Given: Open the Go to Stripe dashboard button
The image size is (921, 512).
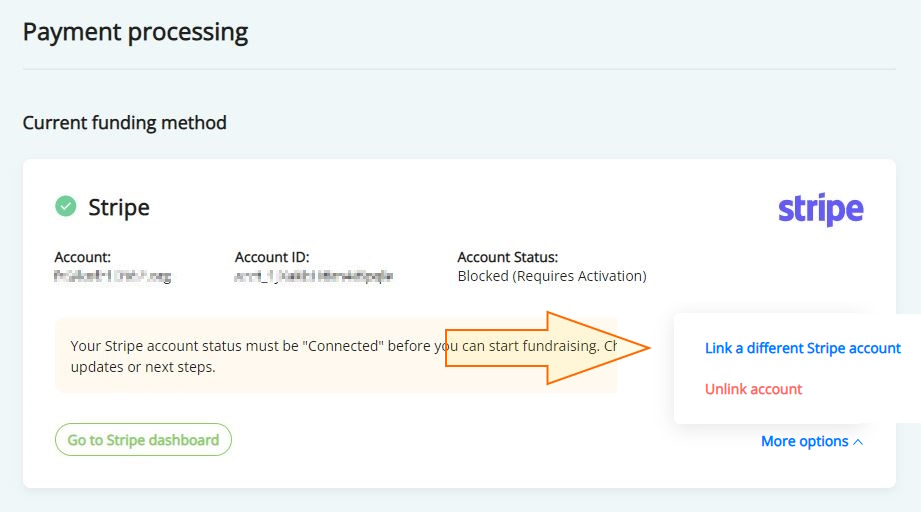Looking at the screenshot, I should [143, 440].
